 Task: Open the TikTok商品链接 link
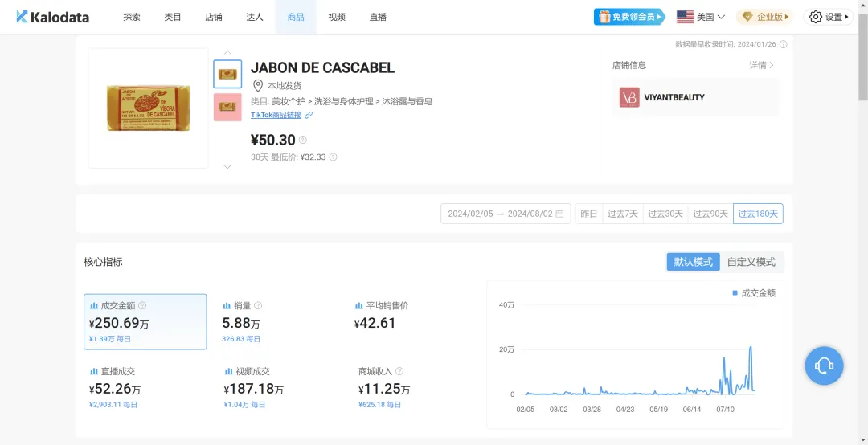(276, 116)
